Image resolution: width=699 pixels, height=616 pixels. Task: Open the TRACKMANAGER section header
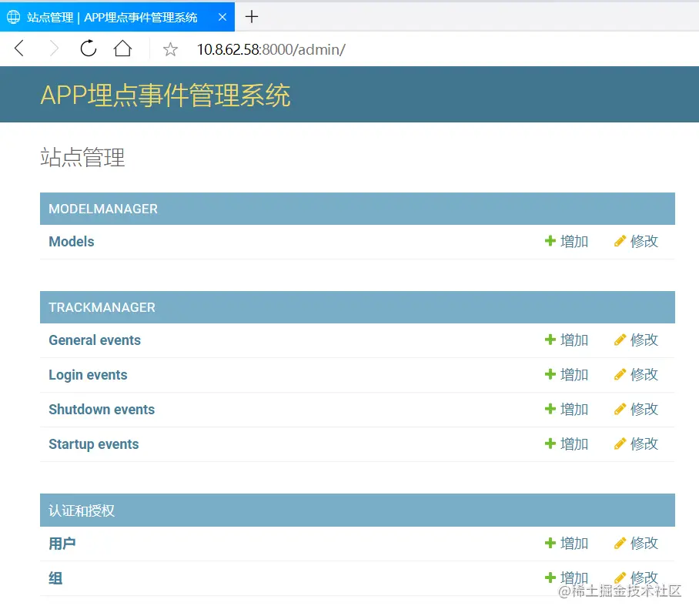click(x=102, y=307)
